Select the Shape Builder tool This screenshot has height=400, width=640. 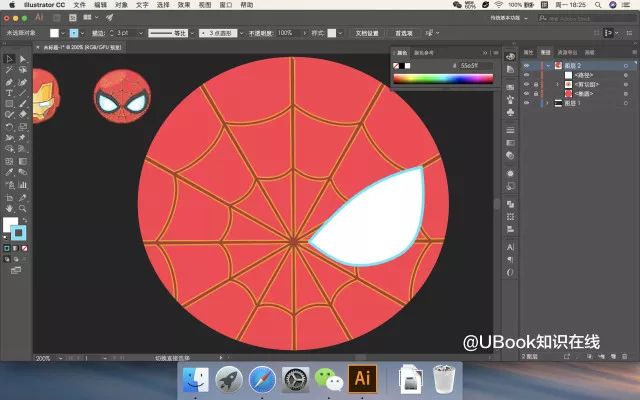[x=9, y=149]
